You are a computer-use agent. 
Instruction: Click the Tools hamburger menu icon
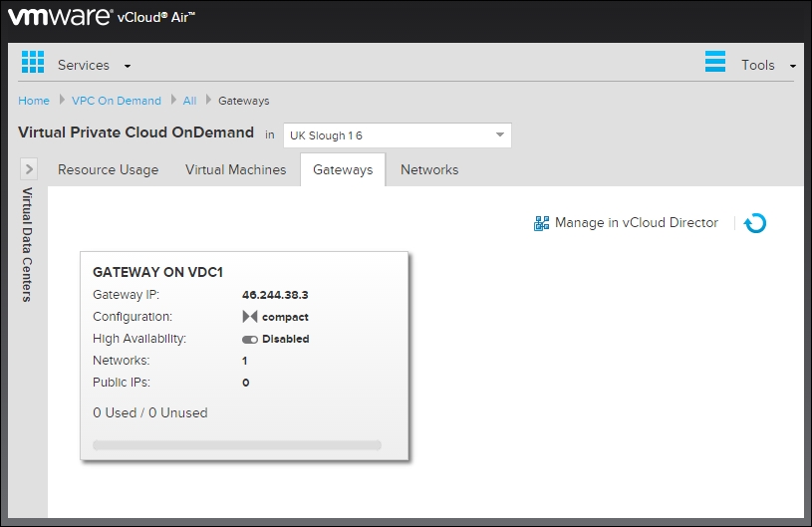pos(715,62)
